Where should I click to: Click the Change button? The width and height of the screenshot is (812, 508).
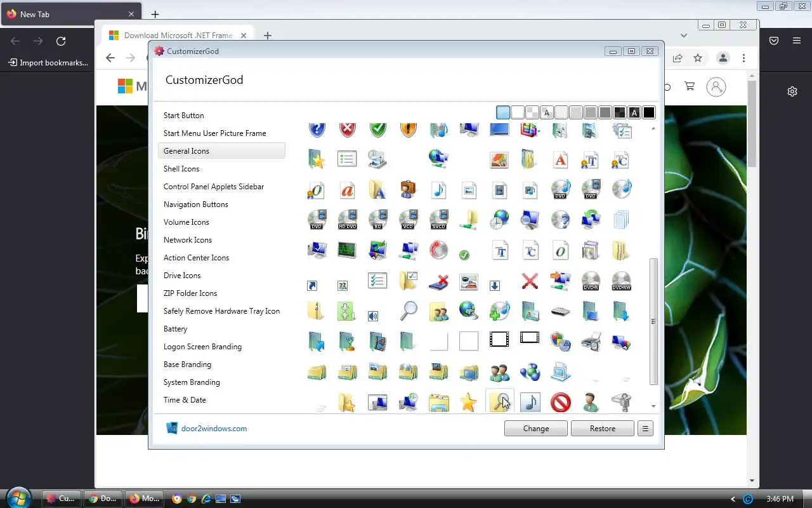click(x=536, y=429)
